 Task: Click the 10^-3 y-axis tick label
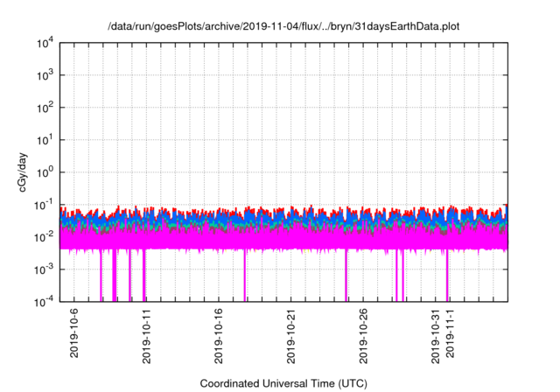tap(45, 269)
